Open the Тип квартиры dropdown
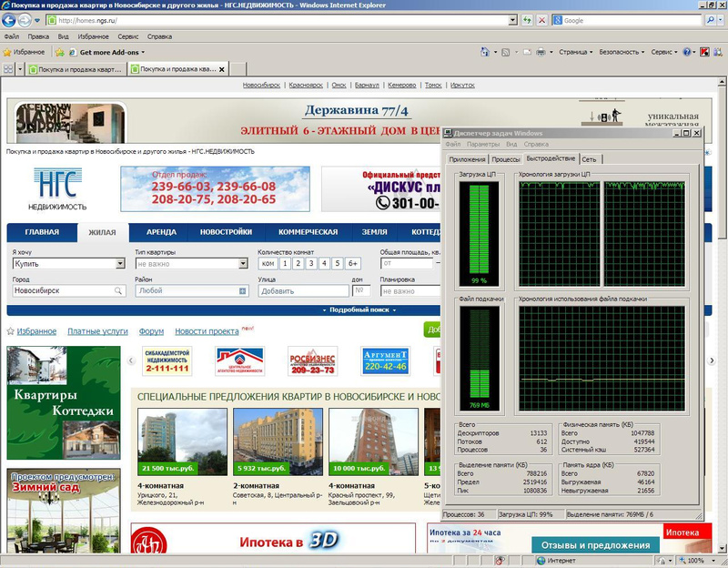 tap(192, 263)
